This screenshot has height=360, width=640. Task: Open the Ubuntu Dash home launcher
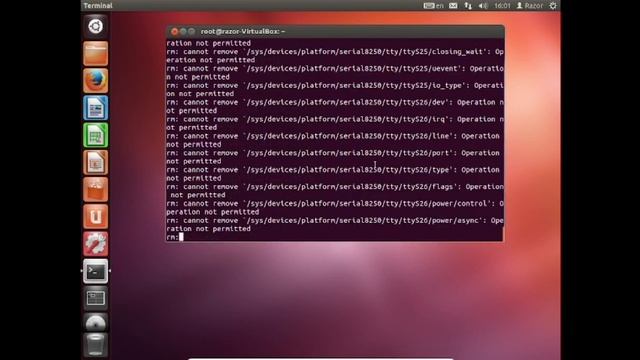click(96, 26)
